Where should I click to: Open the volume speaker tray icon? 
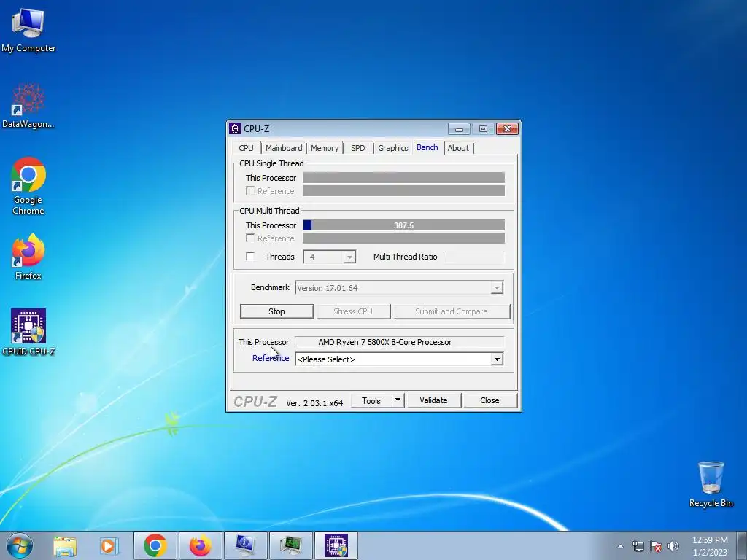(x=673, y=546)
